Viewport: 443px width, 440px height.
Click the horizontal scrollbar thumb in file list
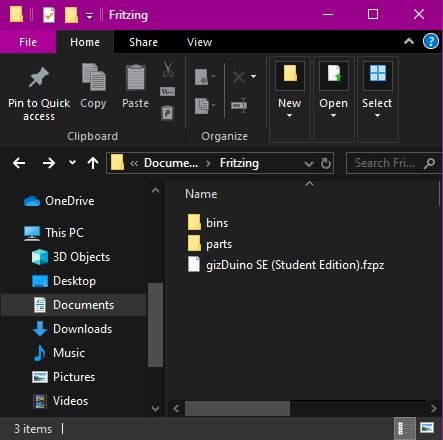[237, 408]
